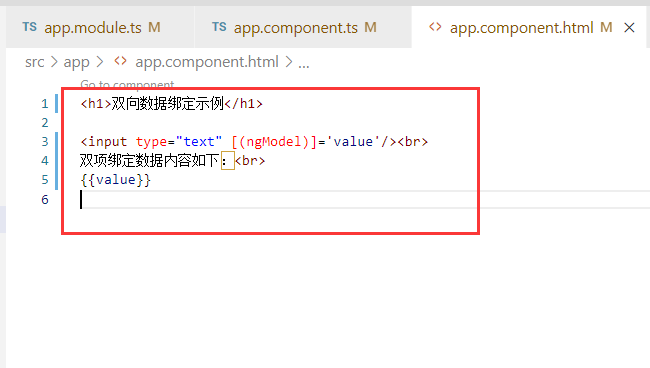Click the {{value}} interpolation on line 5

pos(116,180)
